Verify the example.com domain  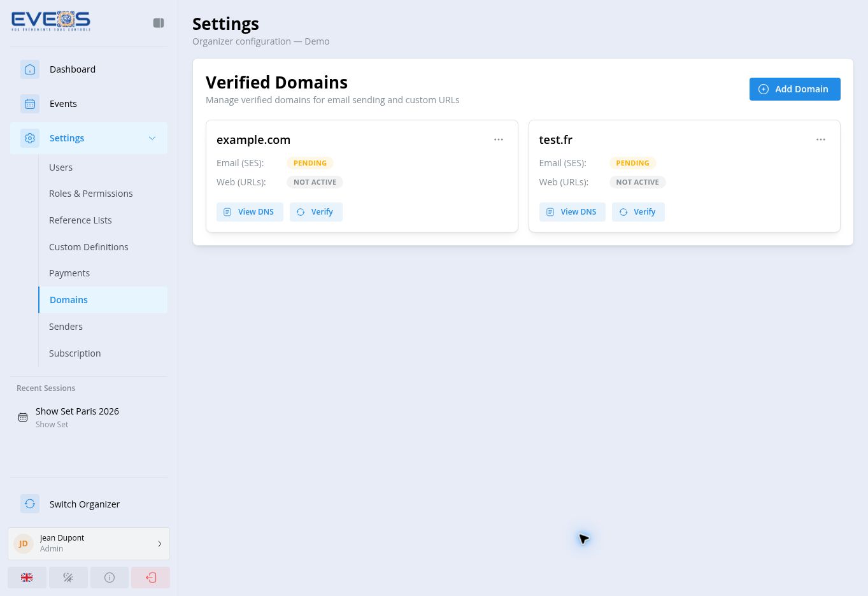(316, 212)
